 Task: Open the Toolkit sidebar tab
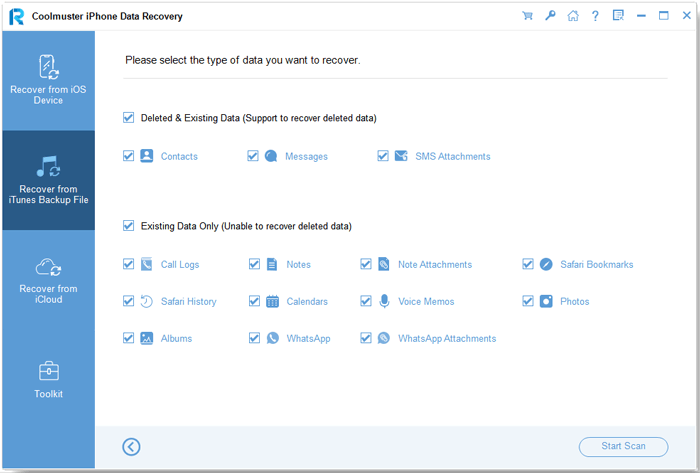click(x=48, y=380)
